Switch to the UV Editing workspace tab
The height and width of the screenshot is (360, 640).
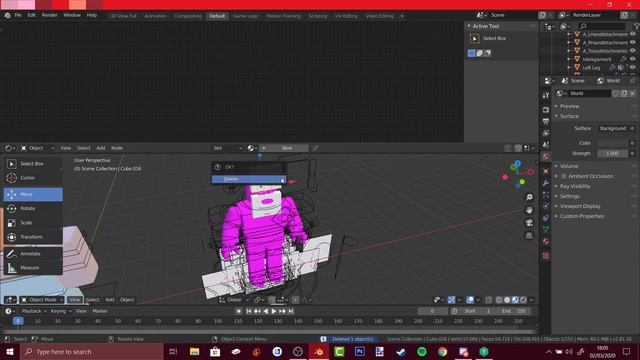tap(346, 16)
